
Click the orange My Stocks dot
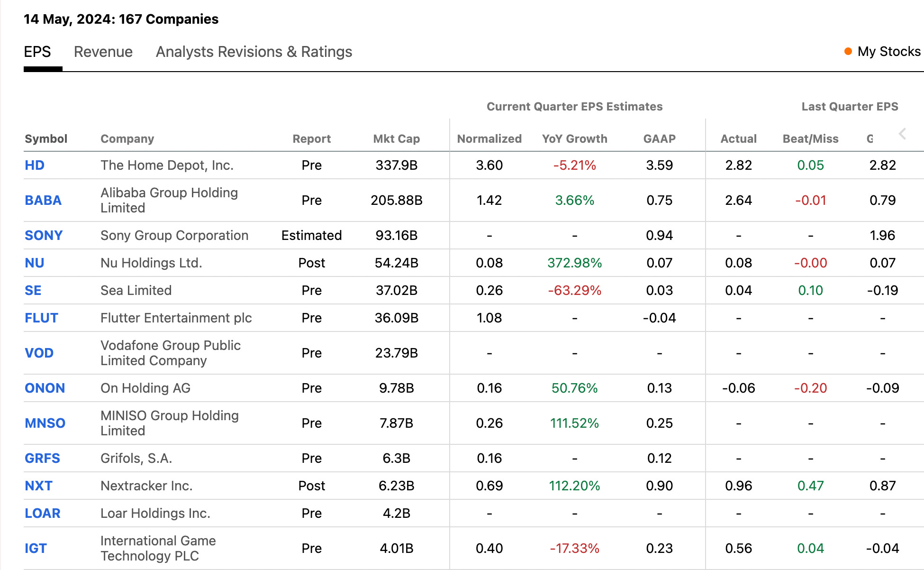click(848, 51)
